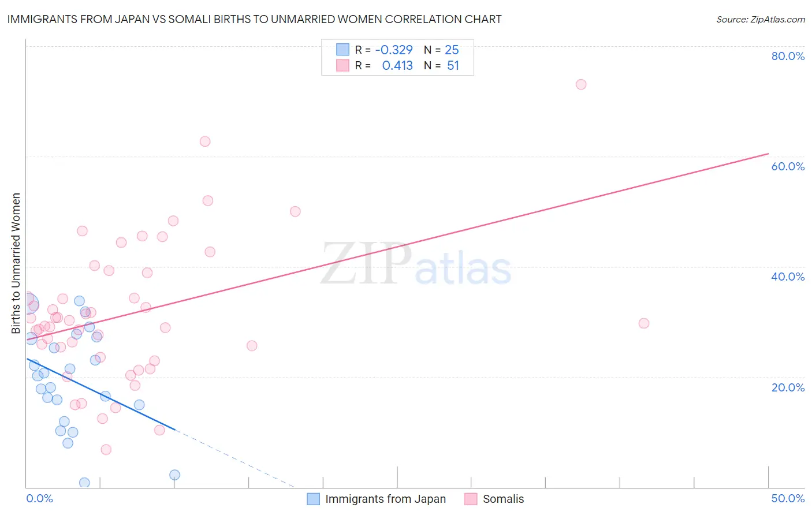Click the 50.0% x-axis tick label
The width and height of the screenshot is (812, 515).
[788, 498]
